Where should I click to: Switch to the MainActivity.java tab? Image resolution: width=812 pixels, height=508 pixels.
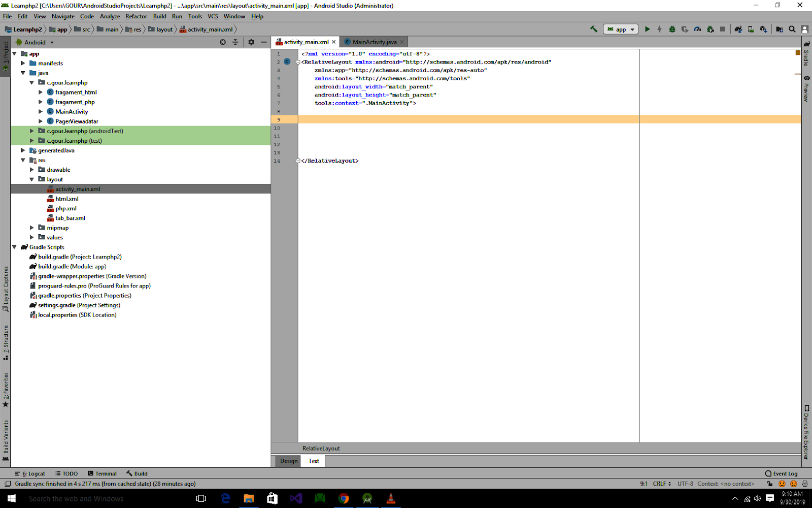[374, 42]
